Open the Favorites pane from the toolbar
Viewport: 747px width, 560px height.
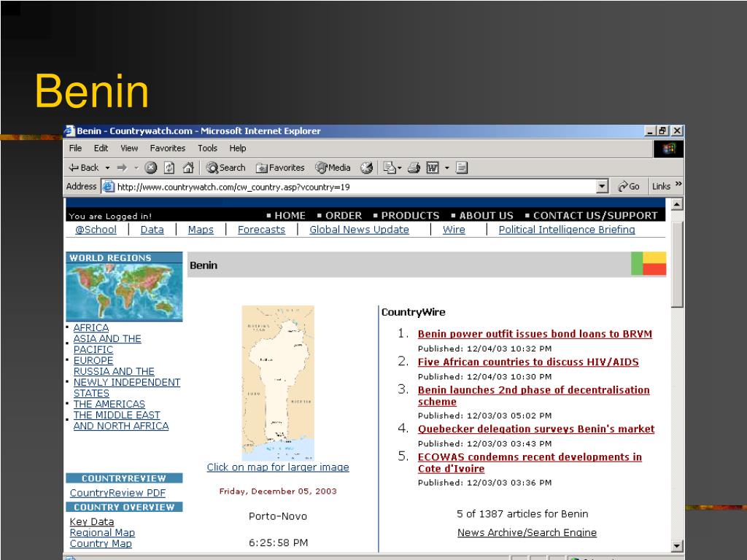point(280,168)
